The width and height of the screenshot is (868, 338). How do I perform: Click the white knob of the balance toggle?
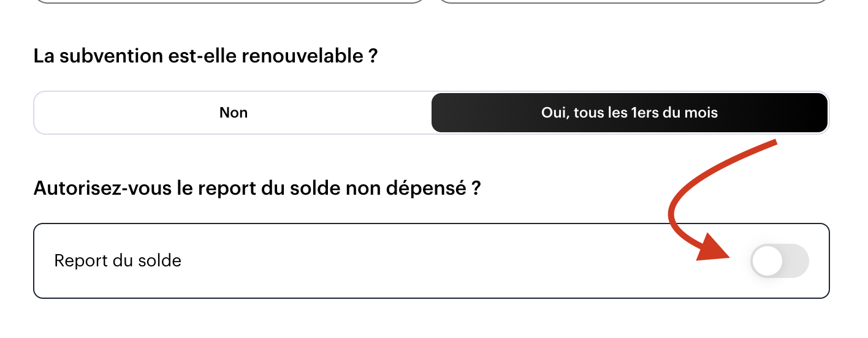click(767, 261)
